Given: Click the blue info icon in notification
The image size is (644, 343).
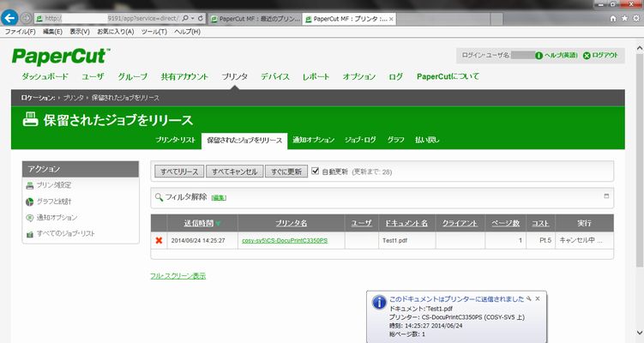Looking at the screenshot, I should click(x=379, y=303).
